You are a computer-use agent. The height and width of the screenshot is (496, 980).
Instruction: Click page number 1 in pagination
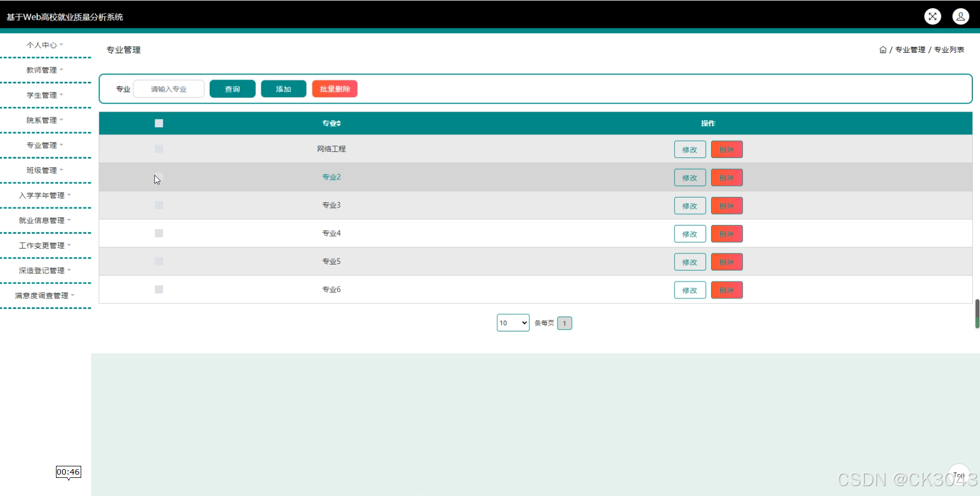(565, 323)
